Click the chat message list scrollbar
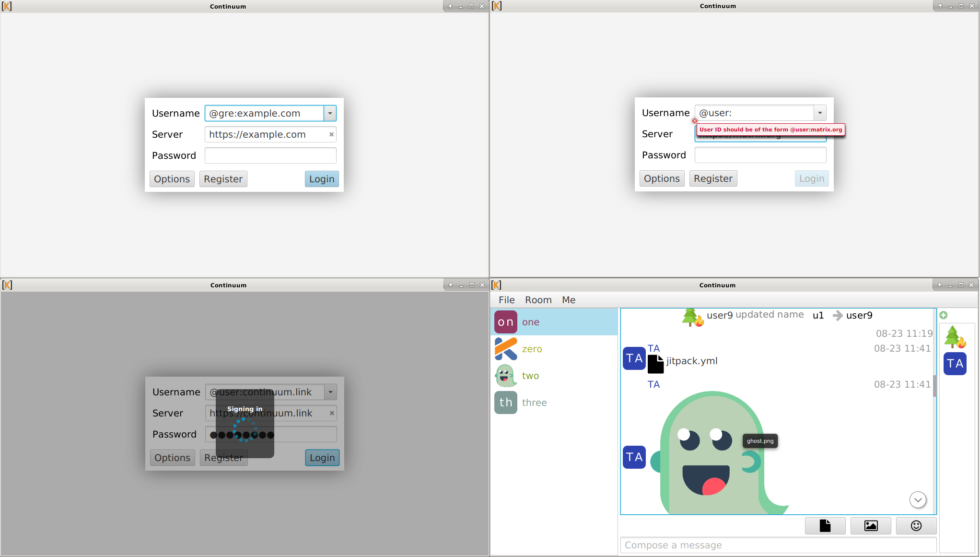The height and width of the screenshot is (557, 980). tap(934, 386)
